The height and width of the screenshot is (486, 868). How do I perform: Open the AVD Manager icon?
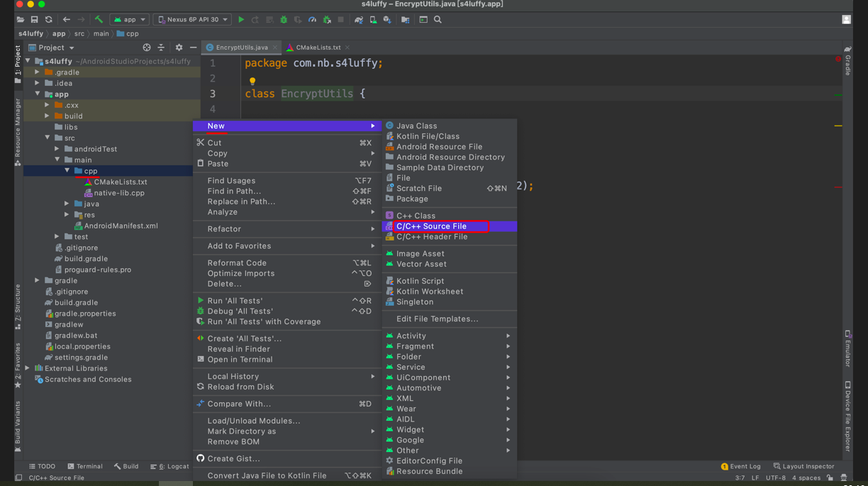click(373, 20)
